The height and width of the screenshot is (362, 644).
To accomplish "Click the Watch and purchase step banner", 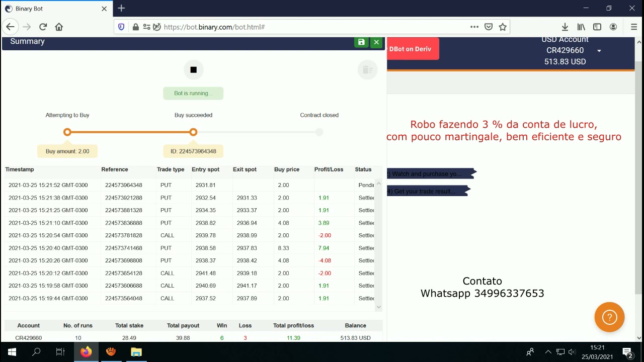I will [x=431, y=174].
